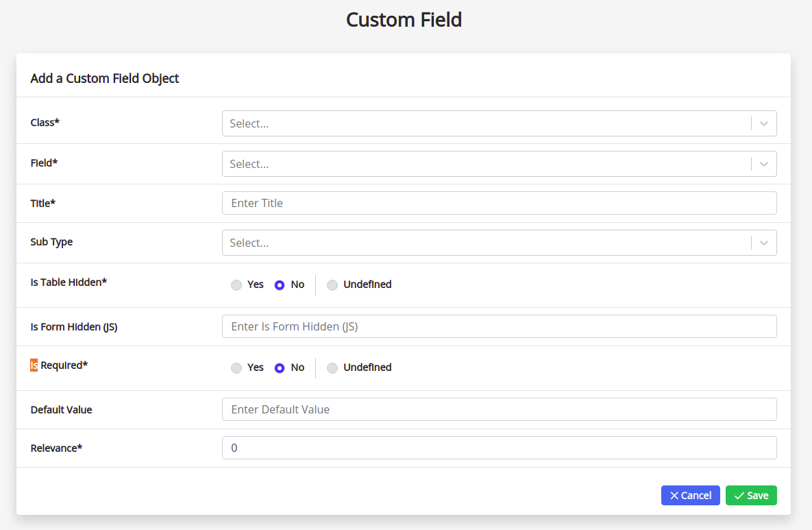Click the Title* label text
This screenshot has width=812, height=530.
43,204
